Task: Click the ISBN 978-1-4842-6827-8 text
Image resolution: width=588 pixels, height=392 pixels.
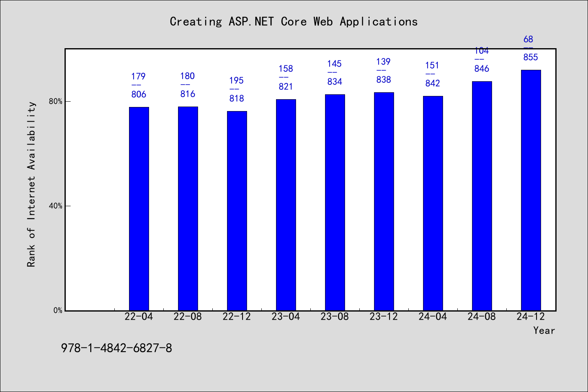Action: click(x=116, y=348)
